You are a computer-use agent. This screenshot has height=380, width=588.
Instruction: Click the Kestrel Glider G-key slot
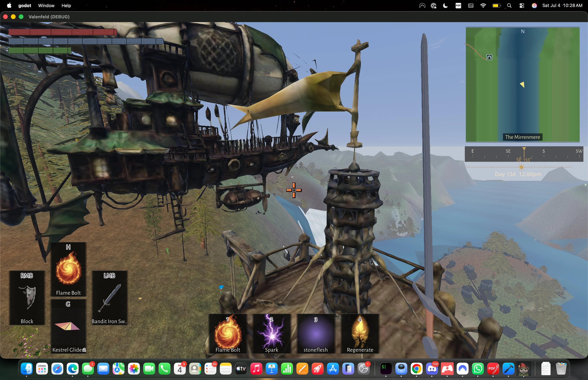pyautogui.click(x=68, y=326)
